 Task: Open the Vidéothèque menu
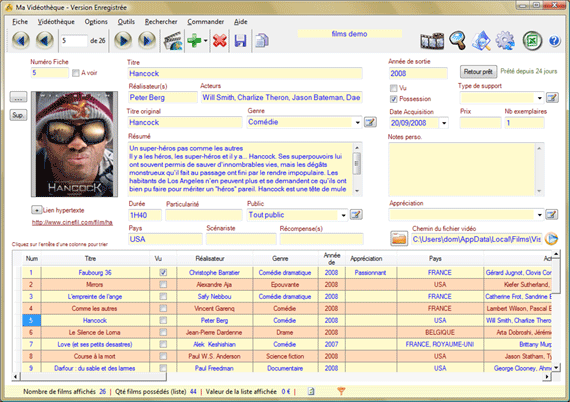point(56,22)
